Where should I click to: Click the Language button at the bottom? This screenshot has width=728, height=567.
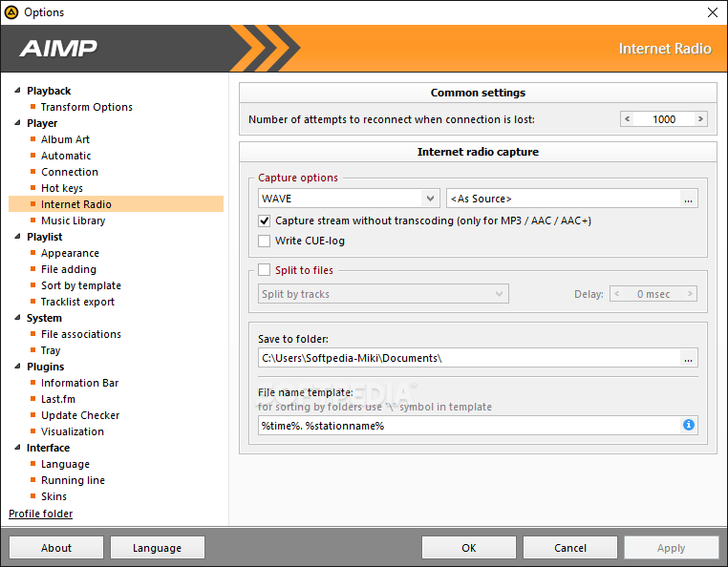click(x=158, y=548)
